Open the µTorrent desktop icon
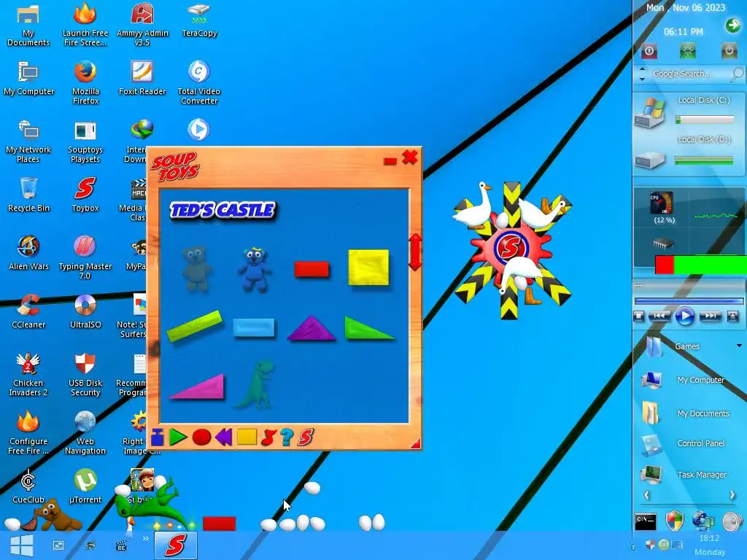The height and width of the screenshot is (560, 747). [85, 486]
